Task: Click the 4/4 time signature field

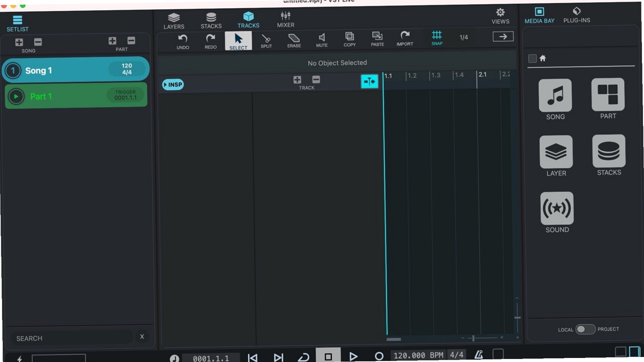Action: [x=457, y=354]
